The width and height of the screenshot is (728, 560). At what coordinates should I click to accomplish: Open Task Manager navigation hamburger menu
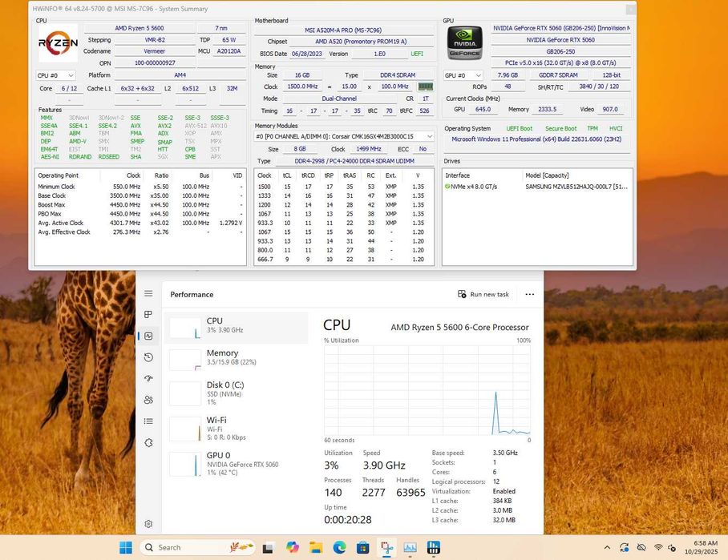click(148, 294)
